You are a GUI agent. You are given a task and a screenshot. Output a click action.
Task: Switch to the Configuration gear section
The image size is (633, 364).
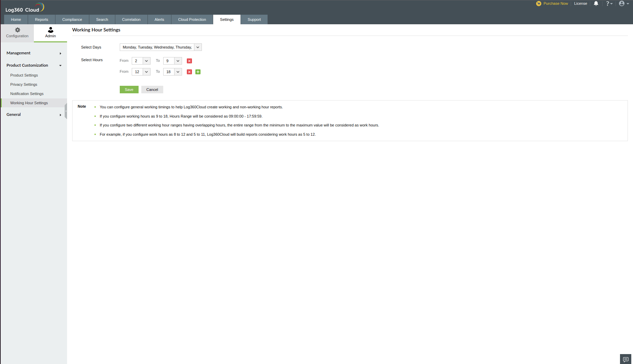point(17,33)
